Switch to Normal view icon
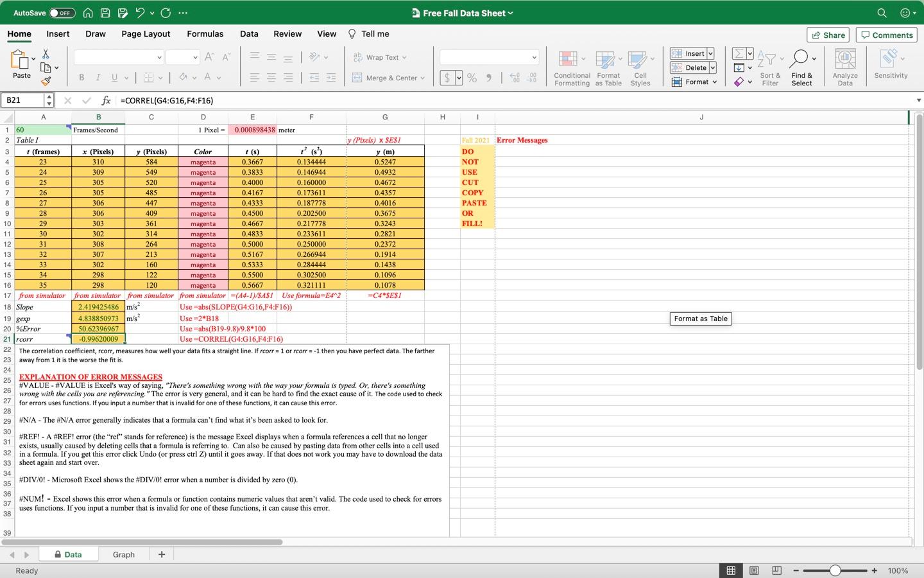Image resolution: width=924 pixels, height=578 pixels. [731, 570]
